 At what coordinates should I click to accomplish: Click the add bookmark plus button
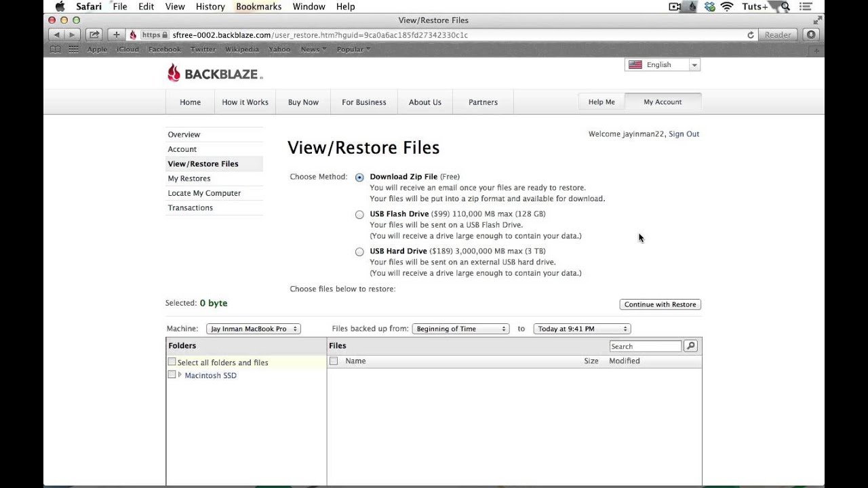click(x=117, y=35)
